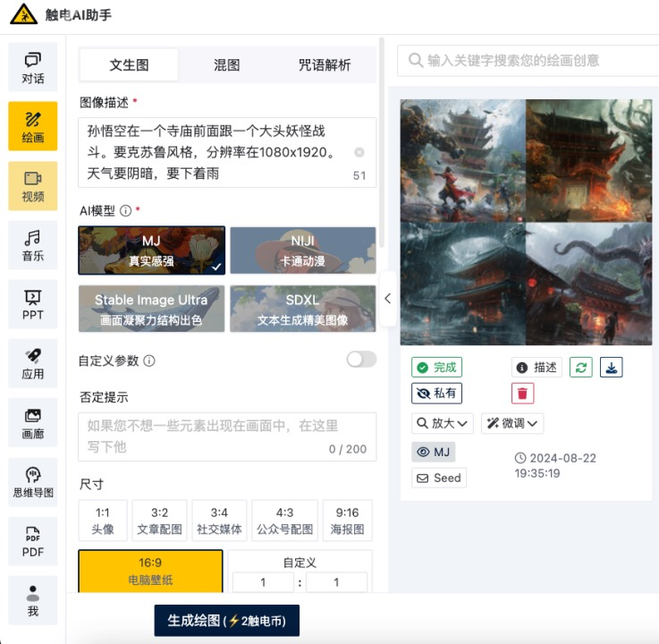Switch to the 混图 tab
Viewport: 659px width, 644px height.
226,65
